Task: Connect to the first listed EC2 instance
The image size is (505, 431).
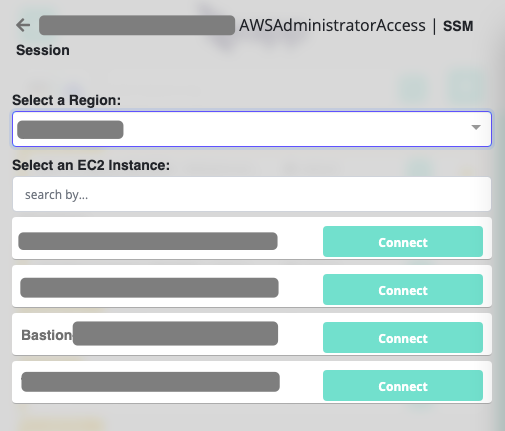Action: pyautogui.click(x=403, y=242)
